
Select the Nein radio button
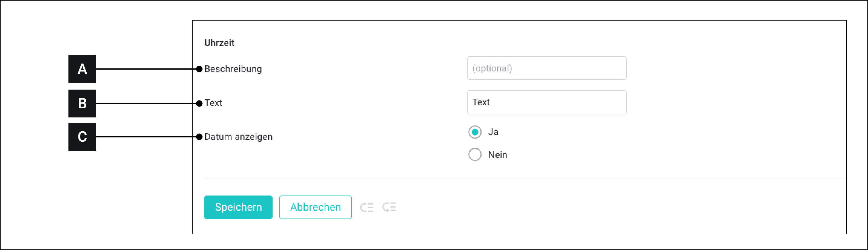click(x=475, y=155)
